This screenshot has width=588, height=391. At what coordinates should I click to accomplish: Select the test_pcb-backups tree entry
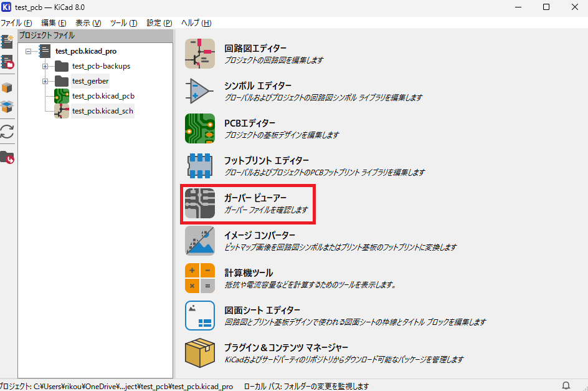coord(102,66)
